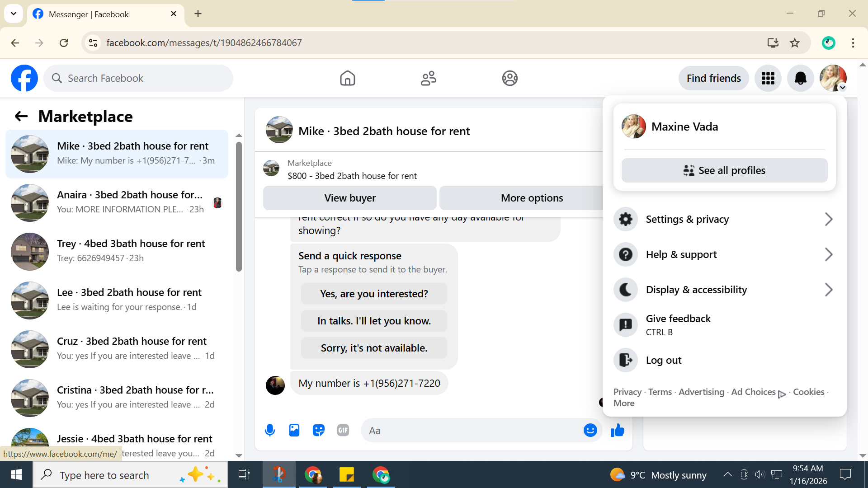
Task: Select Log out menu item
Action: (663, 360)
